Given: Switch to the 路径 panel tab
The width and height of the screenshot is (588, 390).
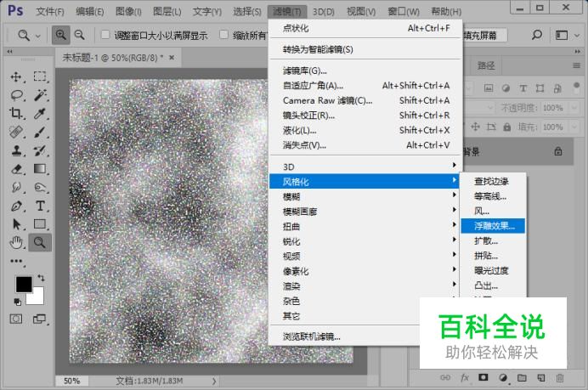Looking at the screenshot, I should (486, 66).
